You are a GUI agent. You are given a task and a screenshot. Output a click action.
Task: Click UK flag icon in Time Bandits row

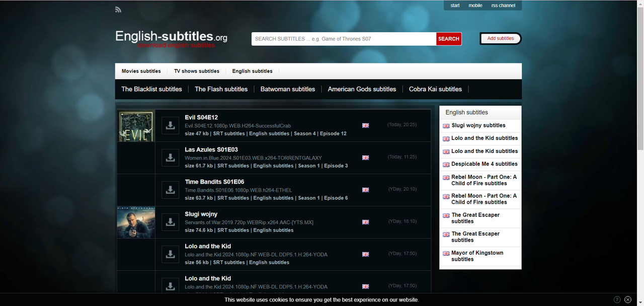(366, 190)
